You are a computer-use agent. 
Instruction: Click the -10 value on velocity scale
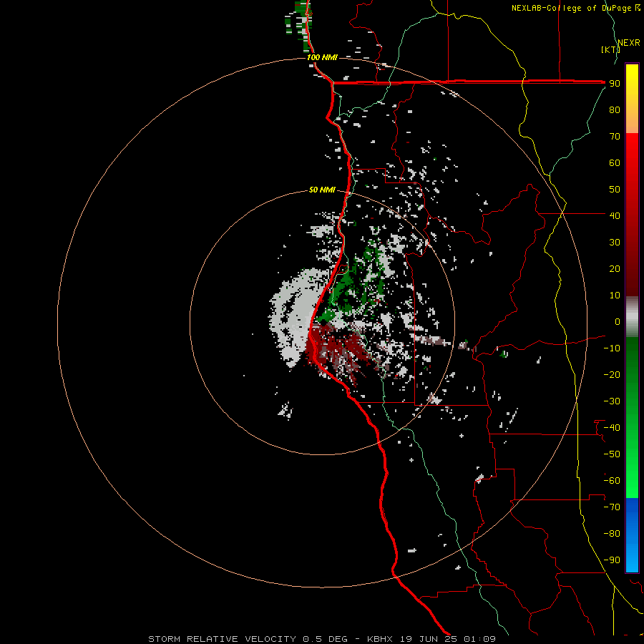point(612,348)
